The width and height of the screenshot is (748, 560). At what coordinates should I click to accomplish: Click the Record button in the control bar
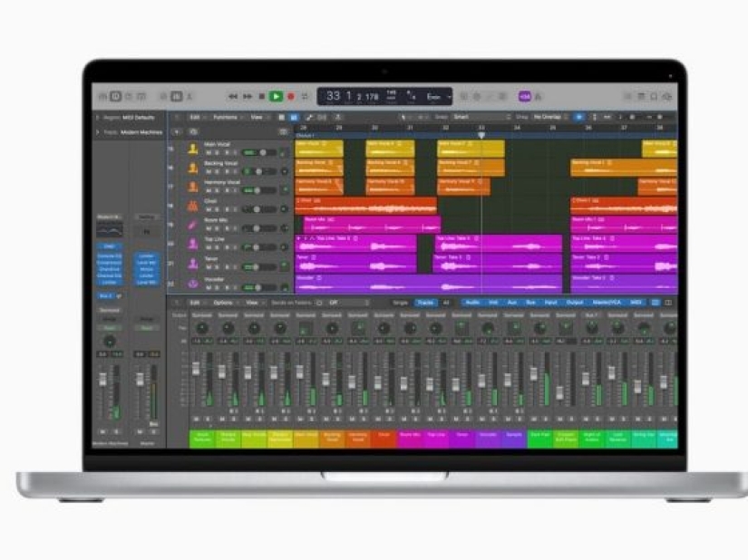[291, 93]
